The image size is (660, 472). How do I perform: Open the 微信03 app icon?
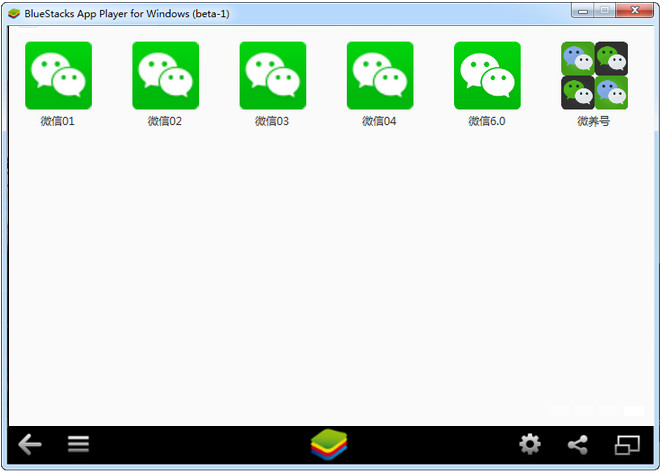273,75
